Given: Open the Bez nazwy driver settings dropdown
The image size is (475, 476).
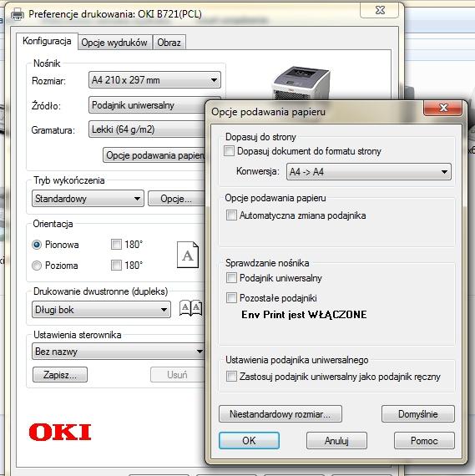Looking at the screenshot, I should [x=119, y=352].
